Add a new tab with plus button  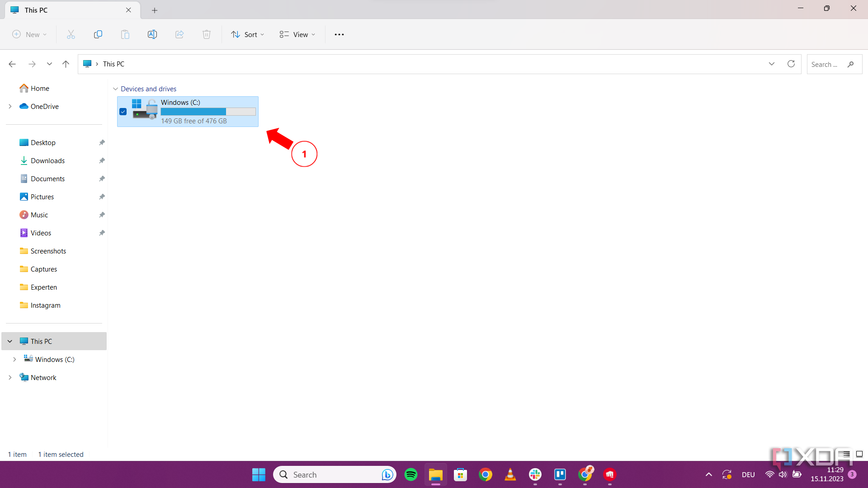pos(155,10)
